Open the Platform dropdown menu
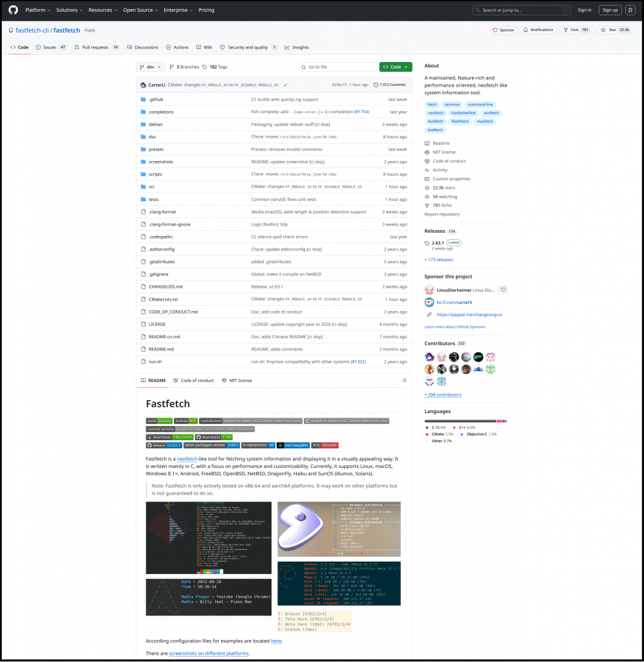Viewport: 644px width, 662px height. tap(38, 10)
